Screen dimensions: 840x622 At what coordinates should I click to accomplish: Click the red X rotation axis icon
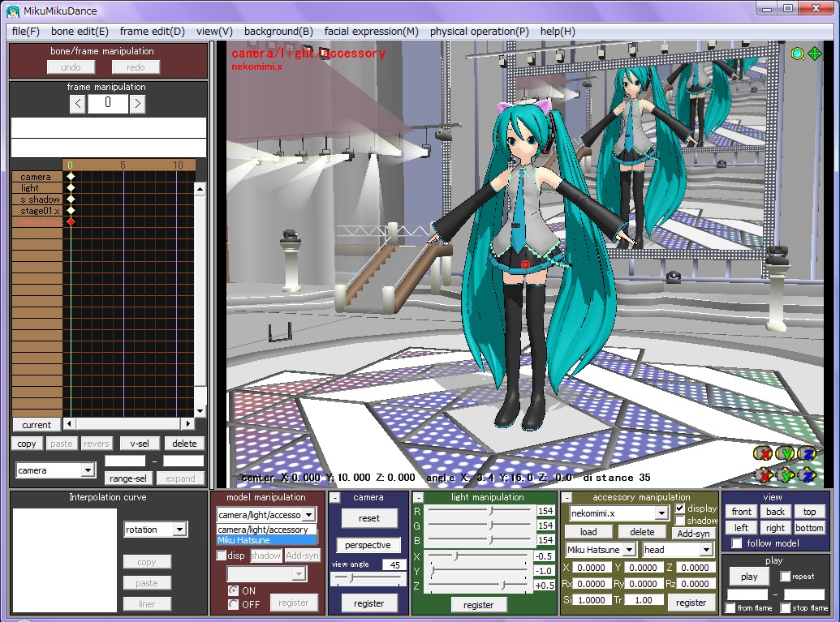pos(763,454)
